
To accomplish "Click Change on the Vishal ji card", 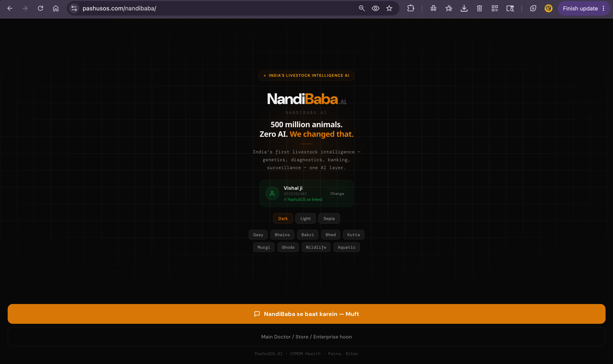I will click(x=337, y=194).
